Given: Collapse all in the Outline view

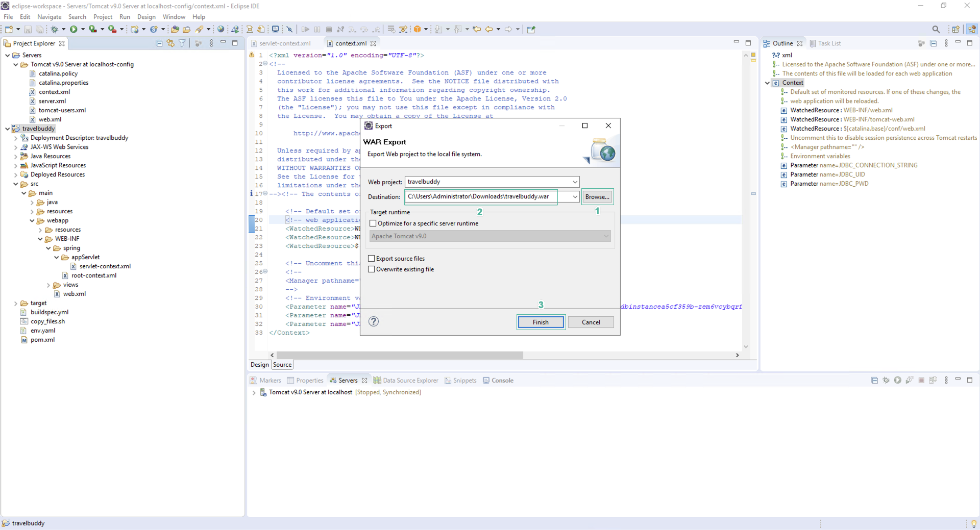Looking at the screenshot, I should (x=933, y=43).
